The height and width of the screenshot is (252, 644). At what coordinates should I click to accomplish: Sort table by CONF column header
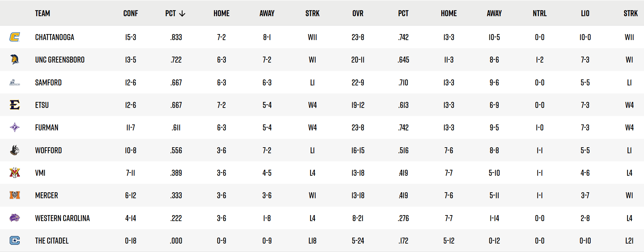[x=131, y=13]
